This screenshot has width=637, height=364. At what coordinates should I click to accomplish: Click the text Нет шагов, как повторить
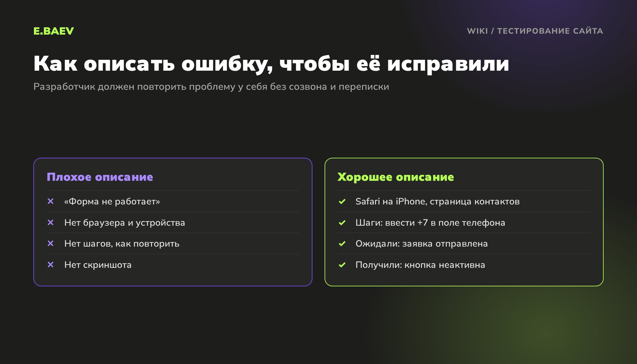pos(122,244)
